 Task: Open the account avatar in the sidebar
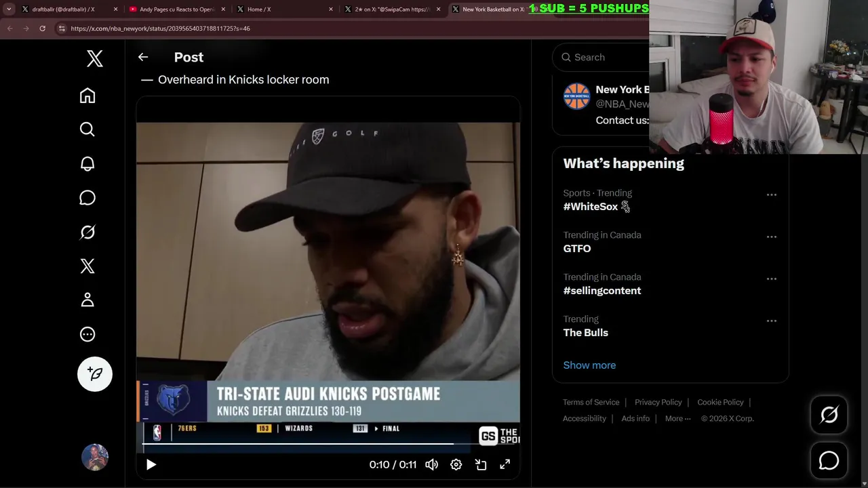click(95, 457)
